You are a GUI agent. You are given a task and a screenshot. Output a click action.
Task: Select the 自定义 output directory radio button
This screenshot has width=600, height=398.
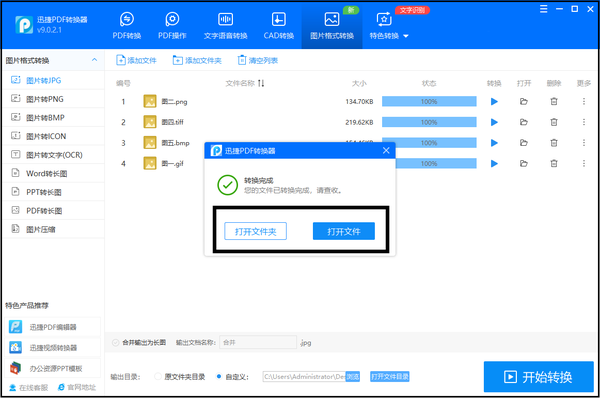point(219,377)
